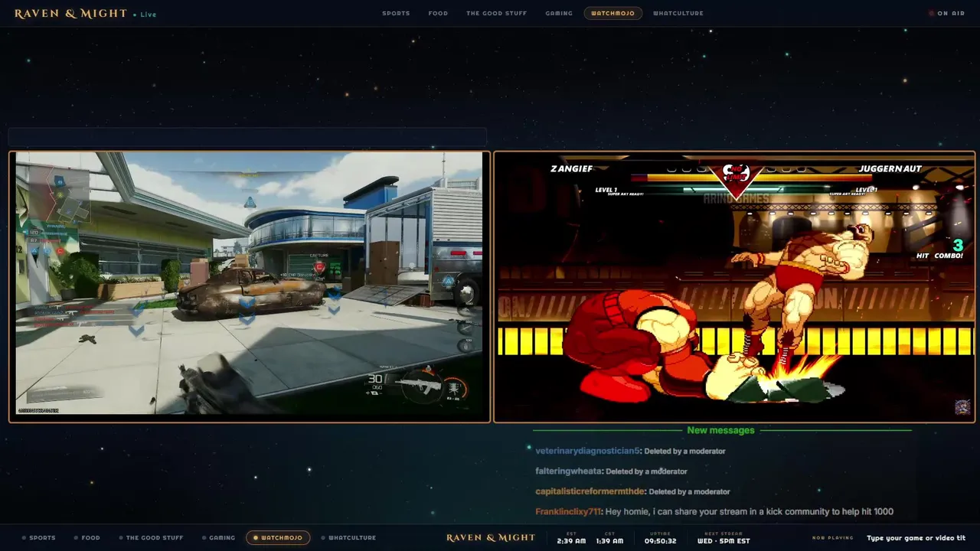Image resolution: width=980 pixels, height=551 pixels.
Task: Click the ZANGIEF player name label
Action: tap(571, 168)
